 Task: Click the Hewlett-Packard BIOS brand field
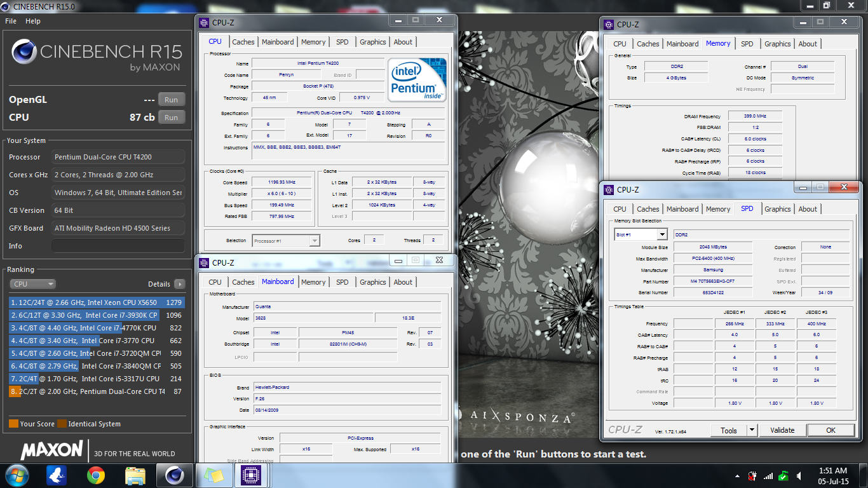point(347,387)
